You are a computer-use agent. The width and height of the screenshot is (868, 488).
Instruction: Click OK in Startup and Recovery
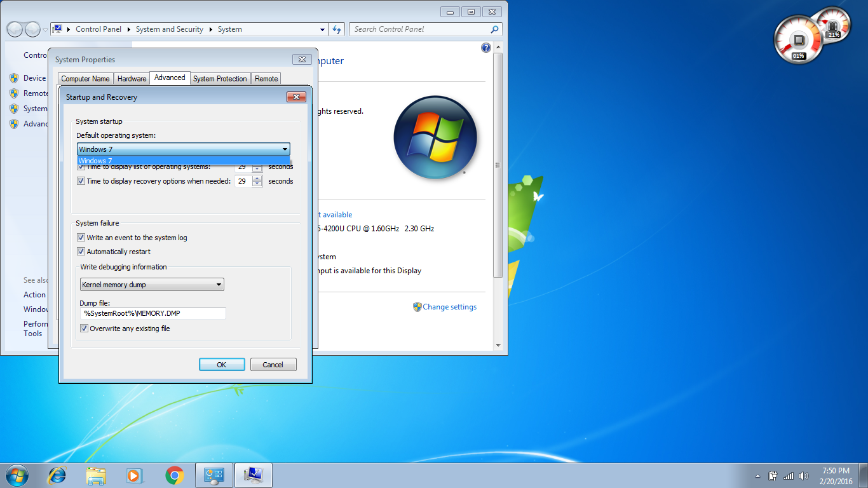click(222, 365)
